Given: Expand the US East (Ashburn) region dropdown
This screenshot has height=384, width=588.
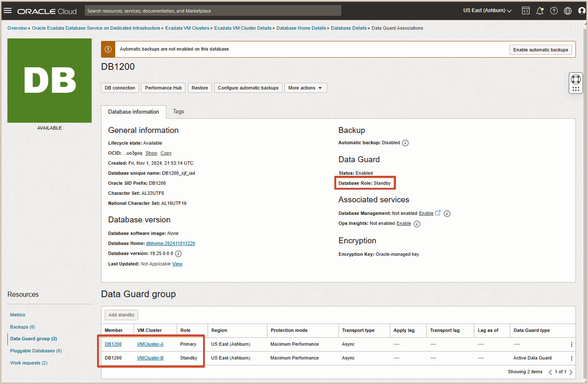Looking at the screenshot, I should pyautogui.click(x=487, y=11).
